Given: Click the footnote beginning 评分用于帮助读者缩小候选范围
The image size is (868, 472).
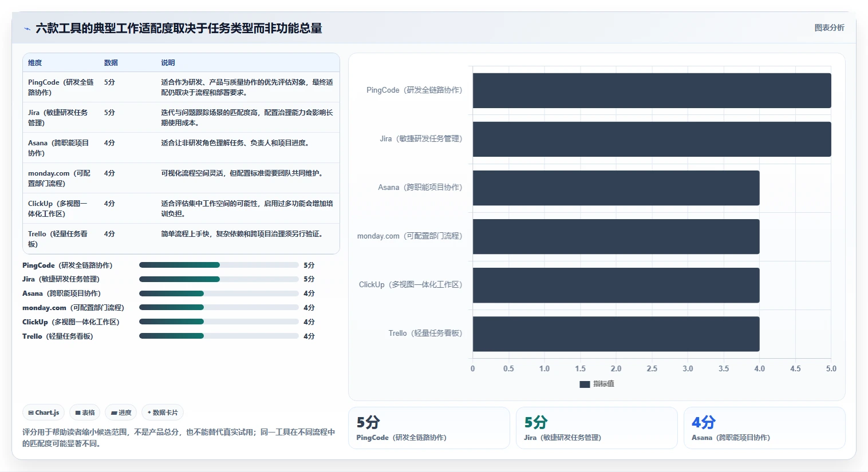Looking at the screenshot, I should point(179,438).
